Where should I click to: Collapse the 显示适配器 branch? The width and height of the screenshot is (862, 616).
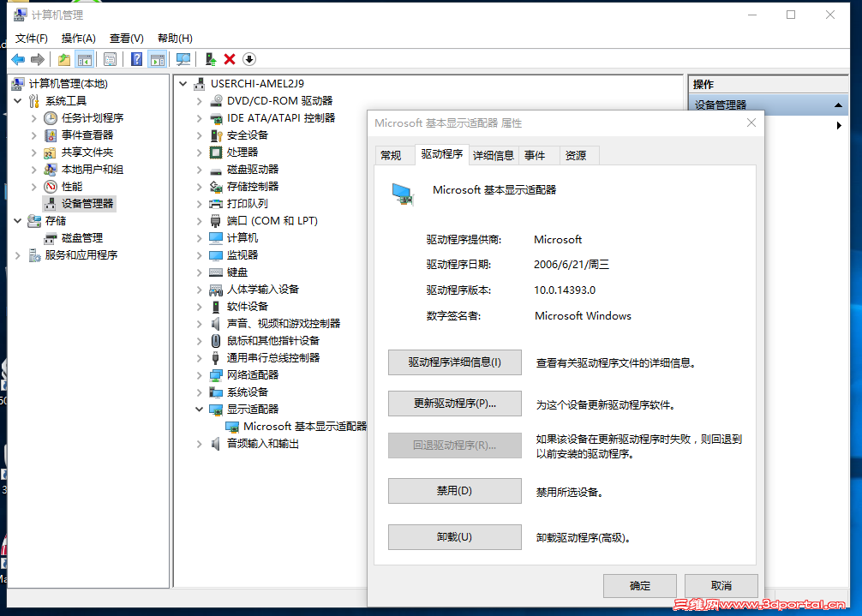coord(200,409)
